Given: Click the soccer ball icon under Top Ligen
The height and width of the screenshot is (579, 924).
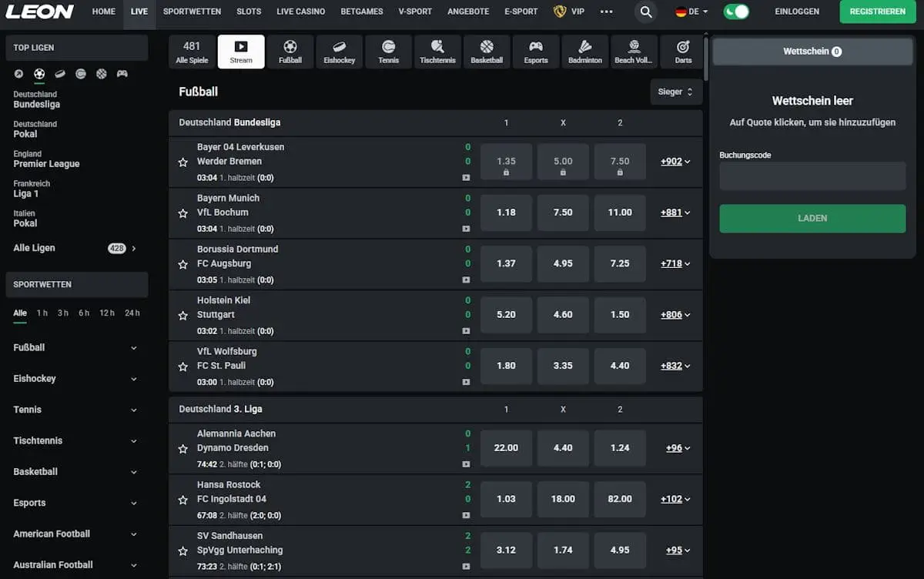Looking at the screenshot, I should [x=39, y=74].
